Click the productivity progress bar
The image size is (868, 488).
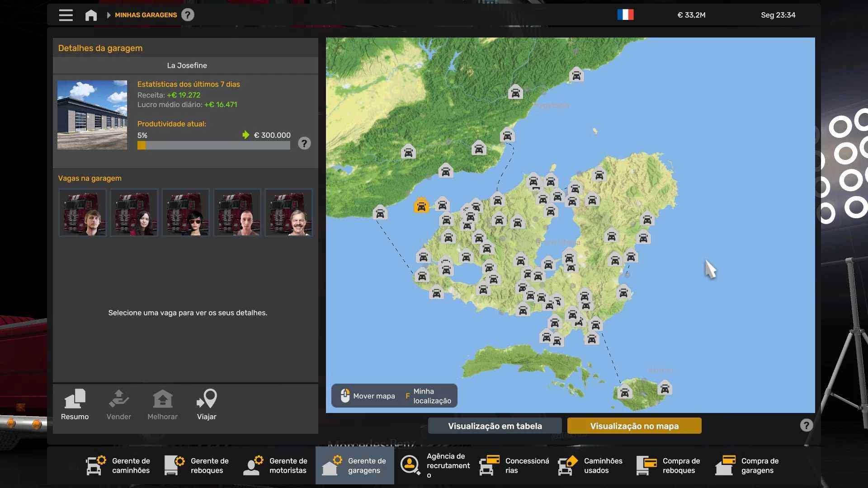click(x=213, y=145)
